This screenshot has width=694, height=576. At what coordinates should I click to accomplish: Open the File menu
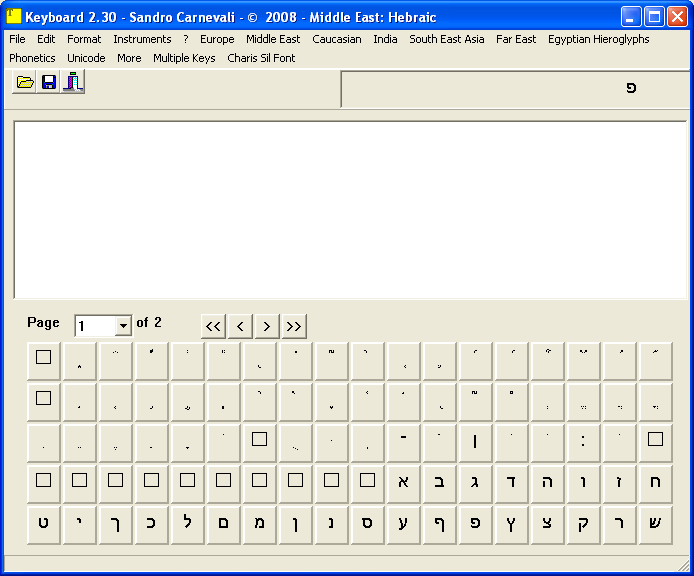[17, 39]
